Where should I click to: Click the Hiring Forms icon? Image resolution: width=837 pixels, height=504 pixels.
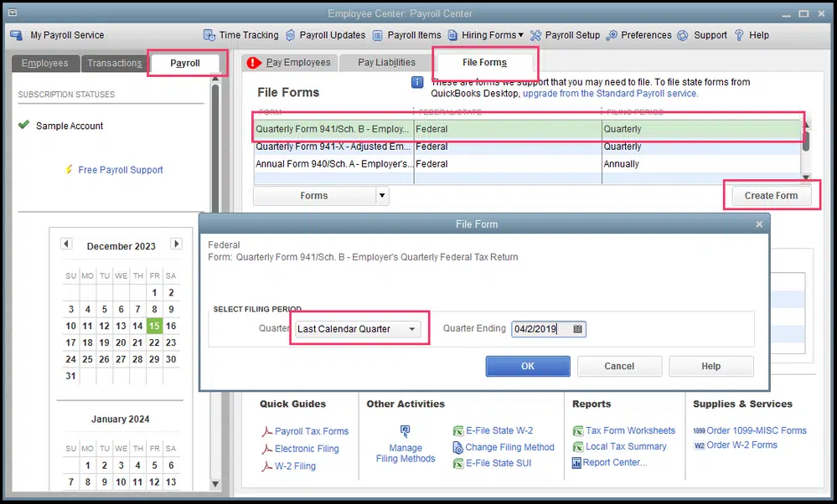452,35
